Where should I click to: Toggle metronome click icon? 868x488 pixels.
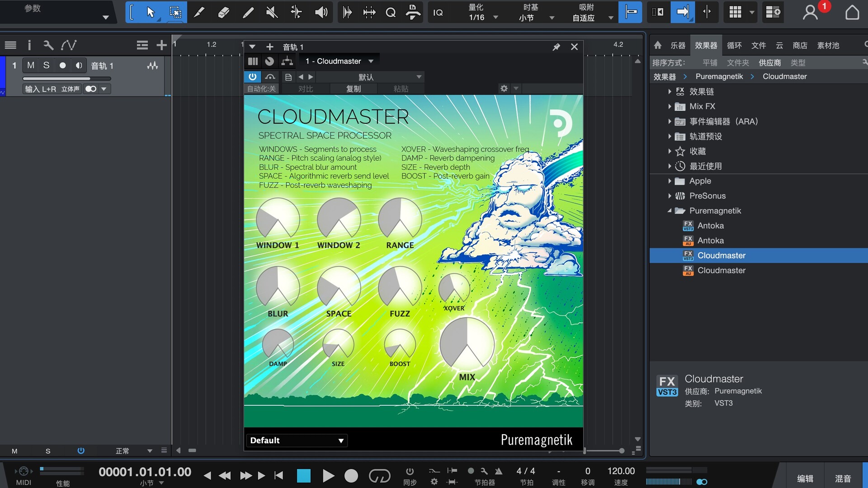[499, 471]
